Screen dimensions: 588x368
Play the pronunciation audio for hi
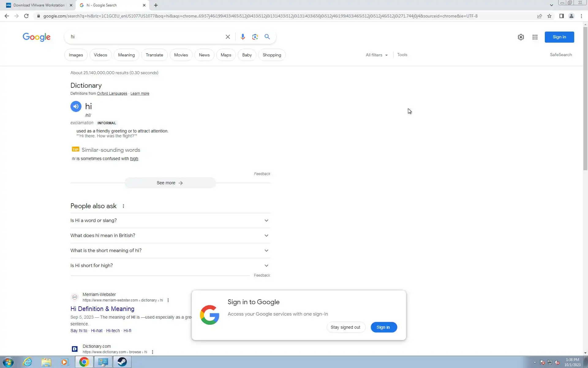76,106
